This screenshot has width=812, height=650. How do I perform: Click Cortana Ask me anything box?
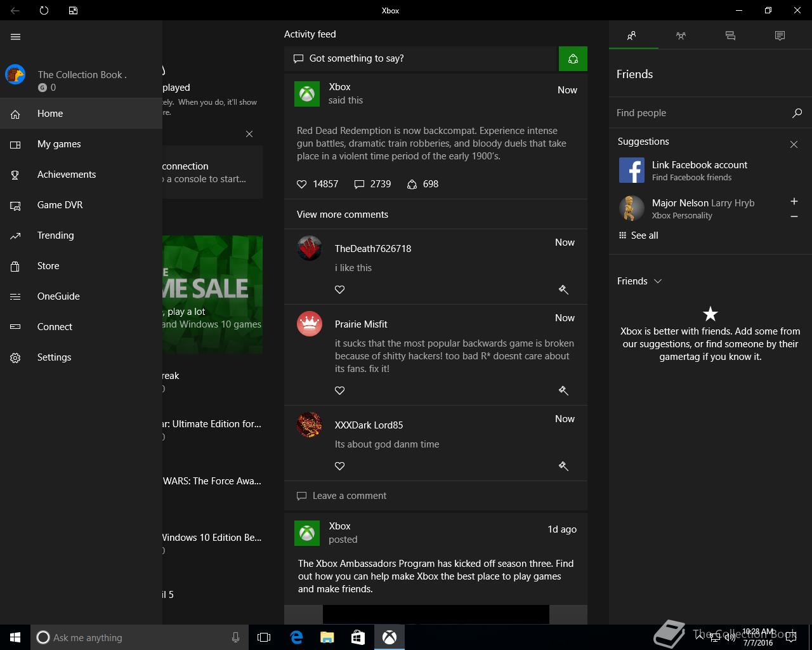(131, 637)
